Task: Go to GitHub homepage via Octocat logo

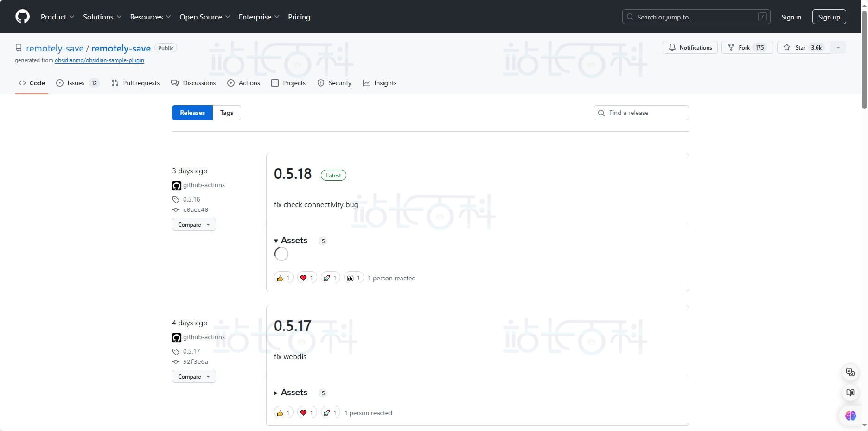Action: coord(22,17)
